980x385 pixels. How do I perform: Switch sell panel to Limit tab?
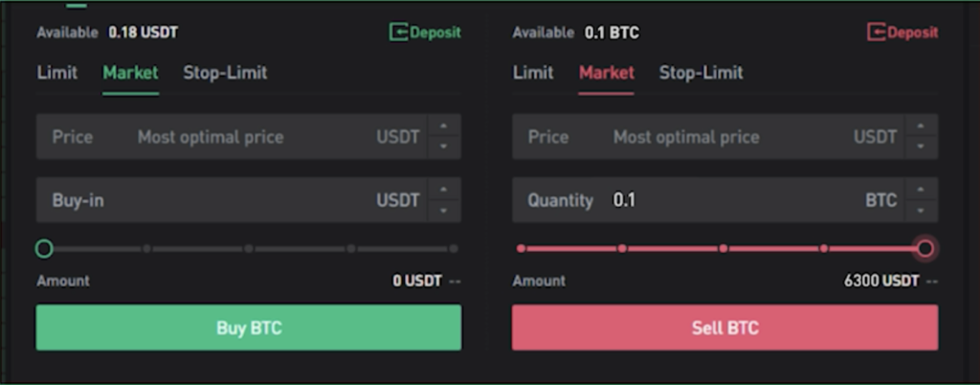tap(533, 73)
